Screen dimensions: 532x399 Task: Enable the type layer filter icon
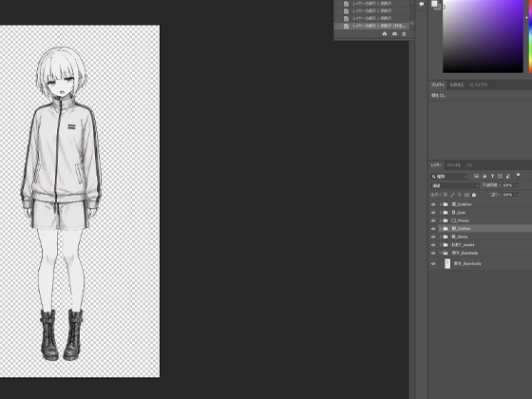point(492,176)
